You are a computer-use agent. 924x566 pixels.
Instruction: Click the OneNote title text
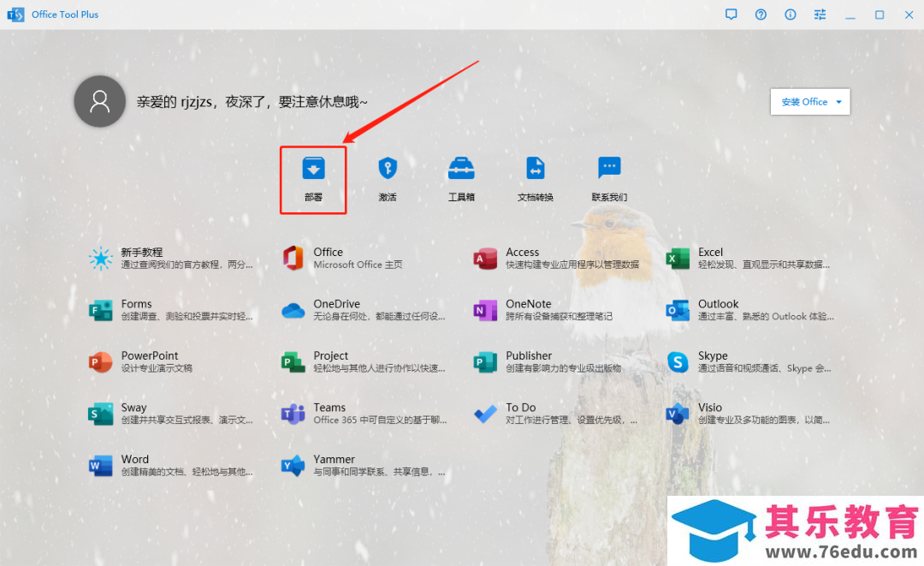(528, 304)
